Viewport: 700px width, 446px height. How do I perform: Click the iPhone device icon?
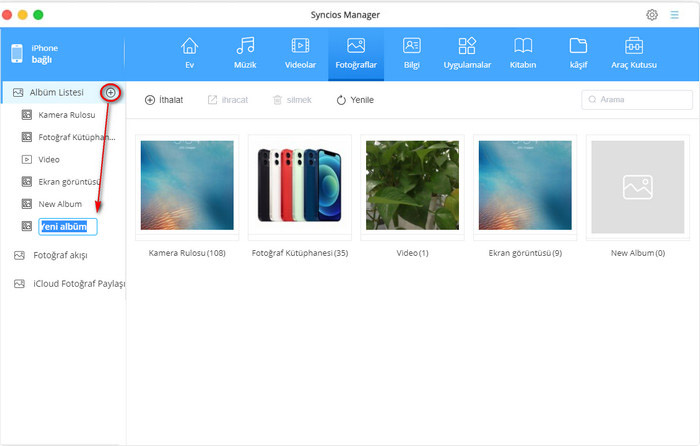click(17, 54)
